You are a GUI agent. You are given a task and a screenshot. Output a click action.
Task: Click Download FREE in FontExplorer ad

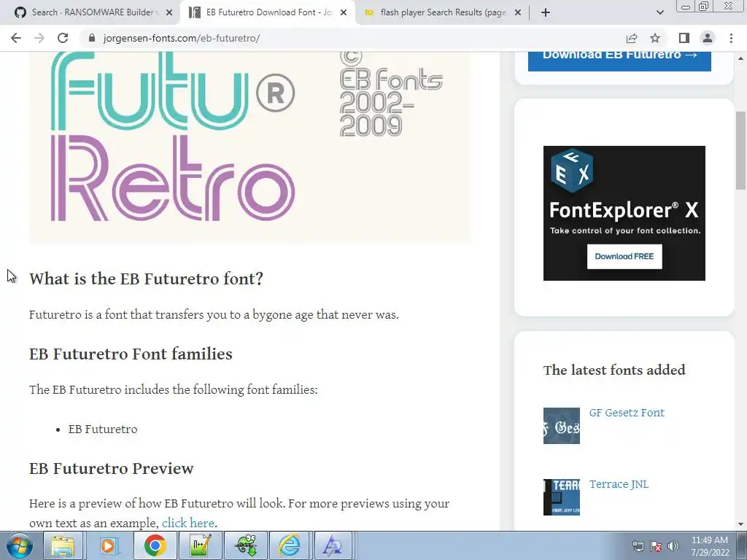pos(624,256)
